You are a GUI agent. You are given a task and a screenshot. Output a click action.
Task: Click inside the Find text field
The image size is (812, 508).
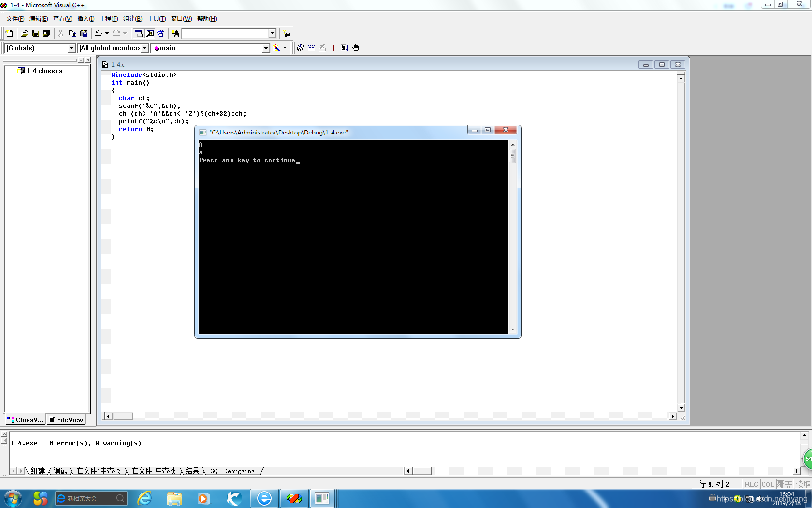point(225,33)
